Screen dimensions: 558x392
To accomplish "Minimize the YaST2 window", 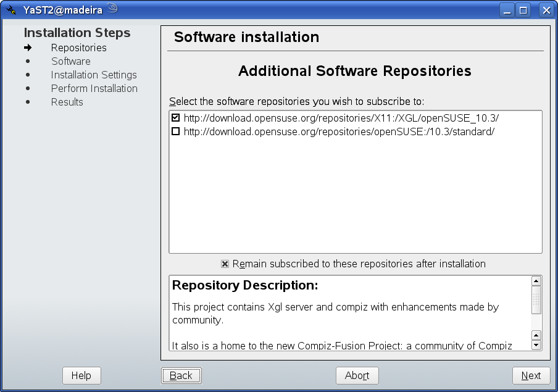I will click(x=507, y=10).
